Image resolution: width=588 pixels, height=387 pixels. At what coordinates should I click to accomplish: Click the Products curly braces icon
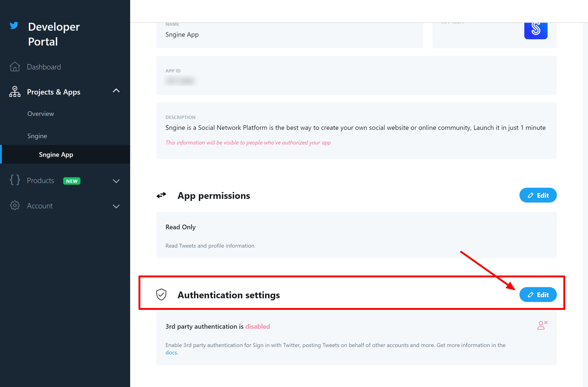(15, 180)
